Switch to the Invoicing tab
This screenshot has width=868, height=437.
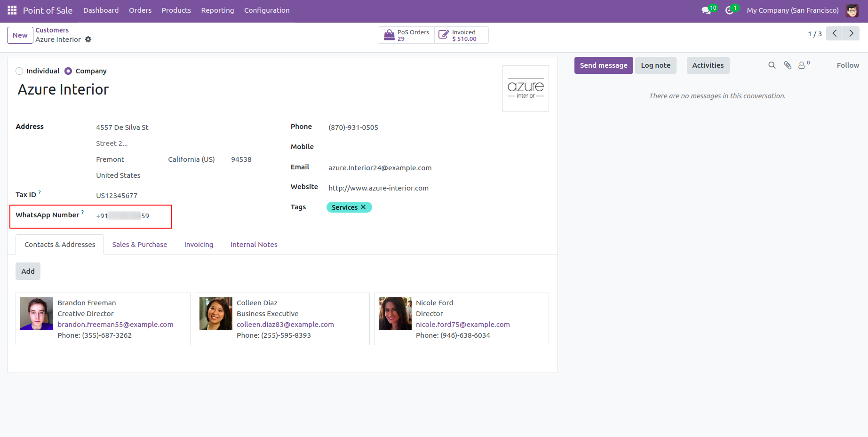199,245
